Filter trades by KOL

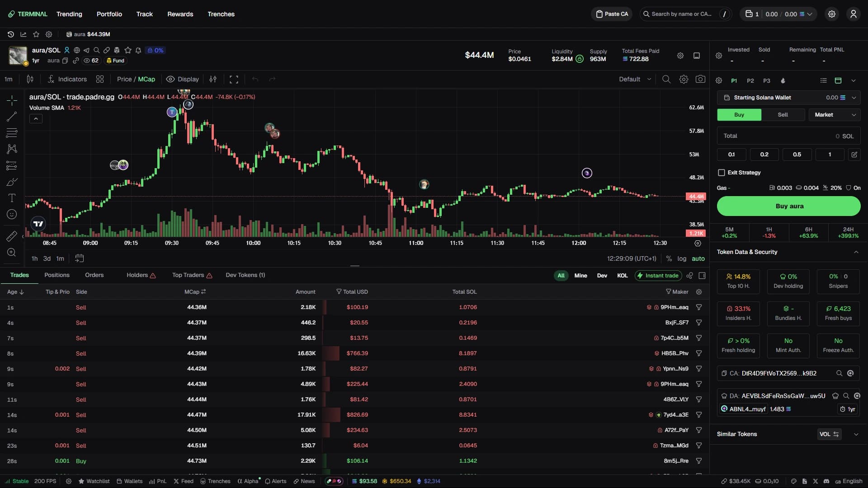tap(623, 276)
